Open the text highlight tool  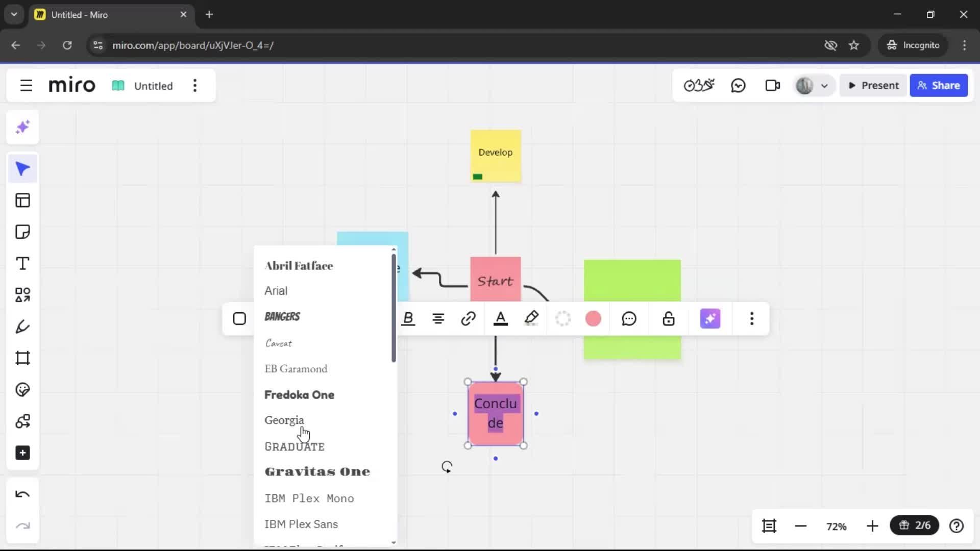tap(531, 319)
